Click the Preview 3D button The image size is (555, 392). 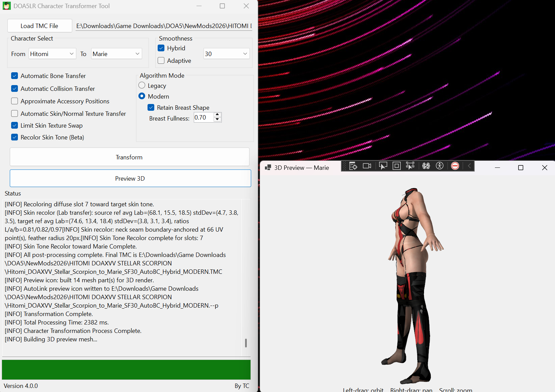pyautogui.click(x=130, y=178)
